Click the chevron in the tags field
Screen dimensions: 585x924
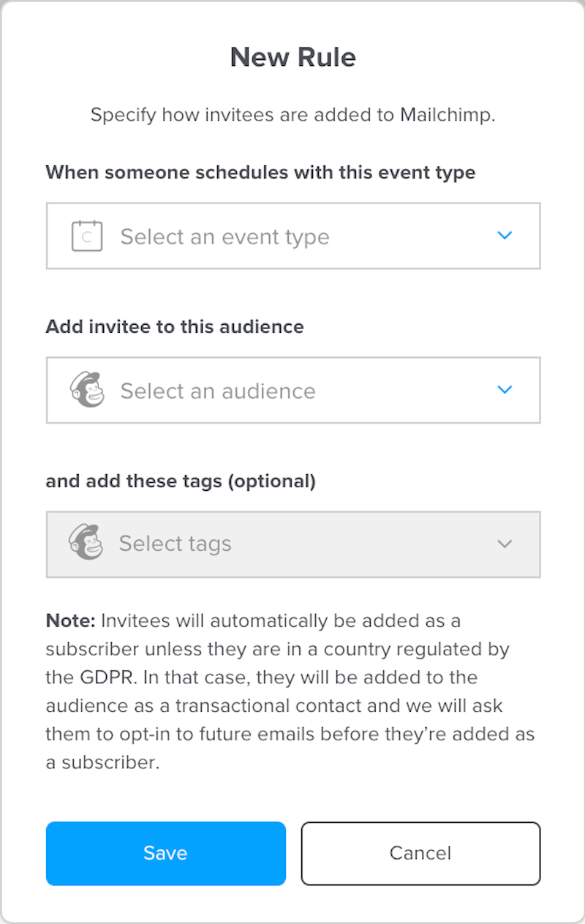tap(505, 544)
